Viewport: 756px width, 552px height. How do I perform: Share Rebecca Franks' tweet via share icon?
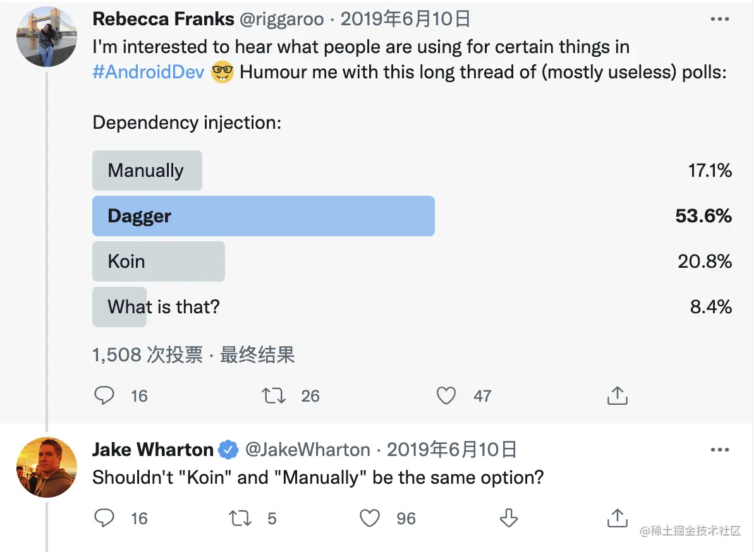(x=617, y=395)
